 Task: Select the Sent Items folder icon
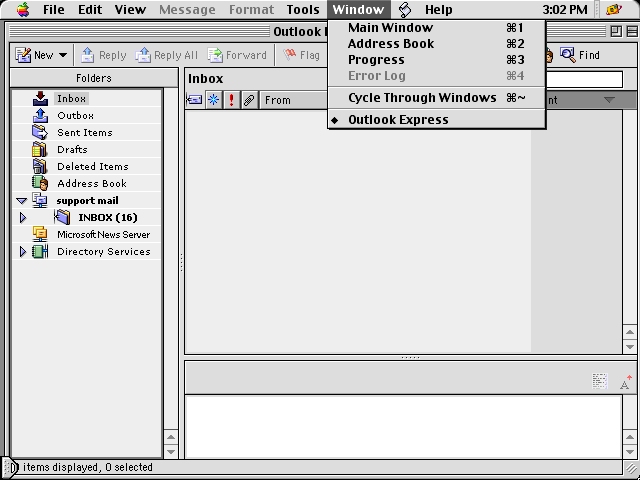point(40,133)
